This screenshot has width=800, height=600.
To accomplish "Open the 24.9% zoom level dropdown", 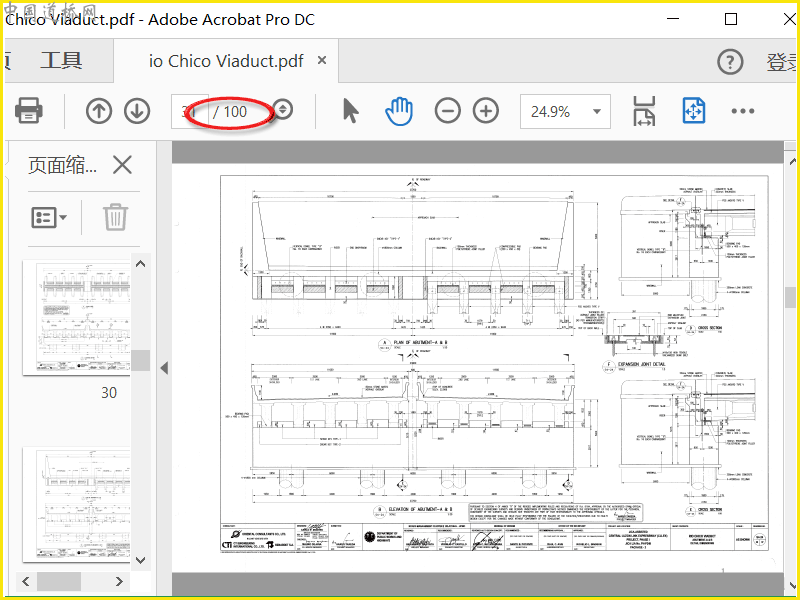I will (565, 111).
